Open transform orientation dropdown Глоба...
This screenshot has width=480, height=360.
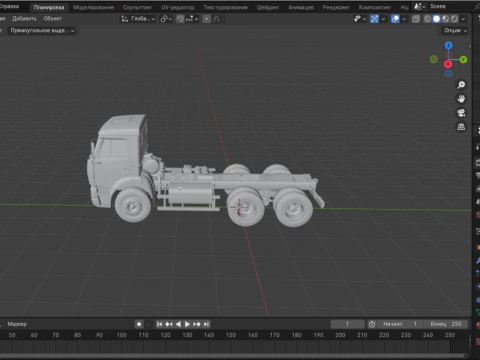tap(138, 19)
